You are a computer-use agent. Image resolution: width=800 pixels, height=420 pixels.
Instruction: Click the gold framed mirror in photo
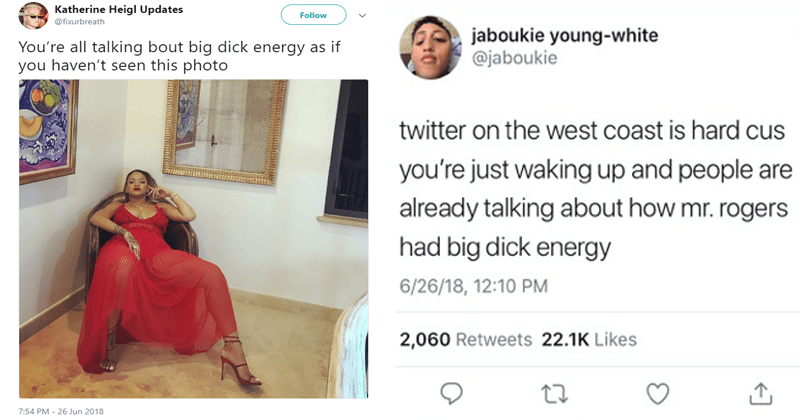[x=225, y=131]
